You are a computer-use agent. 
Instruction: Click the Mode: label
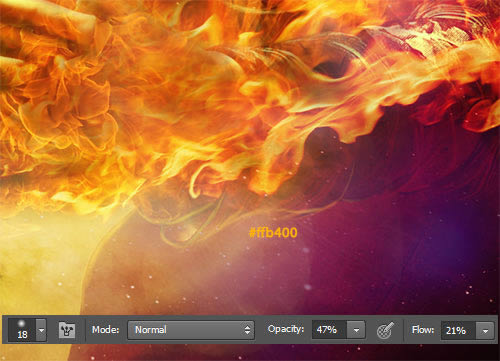(106, 330)
